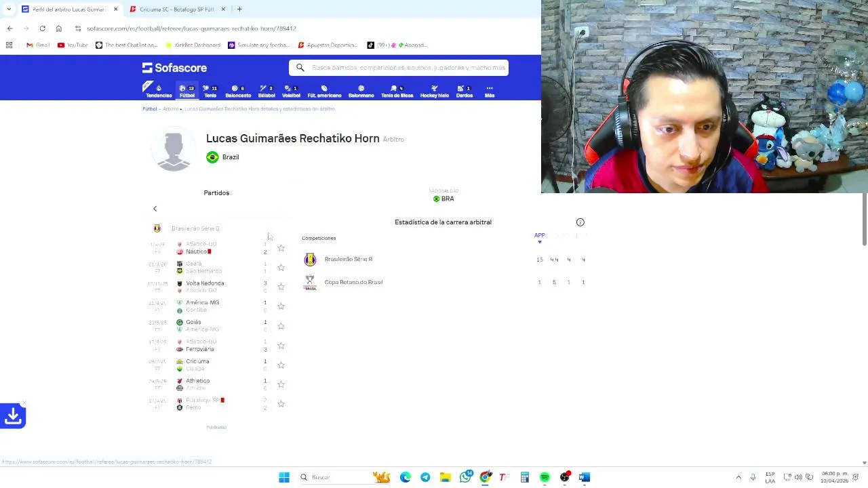Favorite the Botafogo SP vs Remo match

tap(281, 404)
